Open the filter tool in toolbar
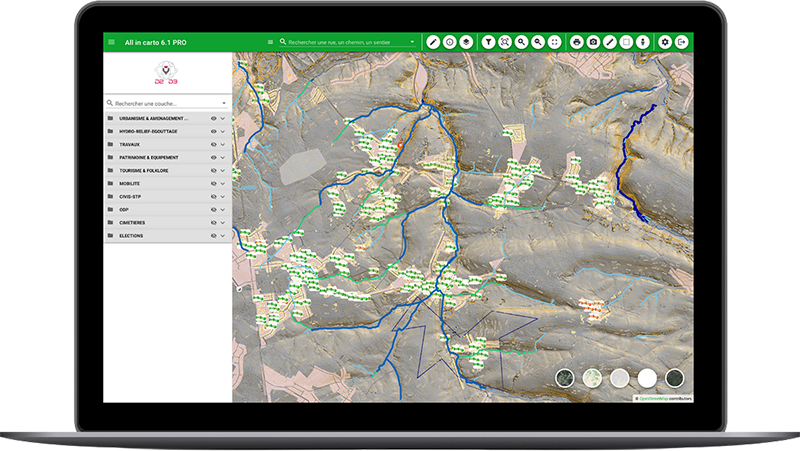Image resolution: width=800 pixels, height=451 pixels. click(x=489, y=42)
